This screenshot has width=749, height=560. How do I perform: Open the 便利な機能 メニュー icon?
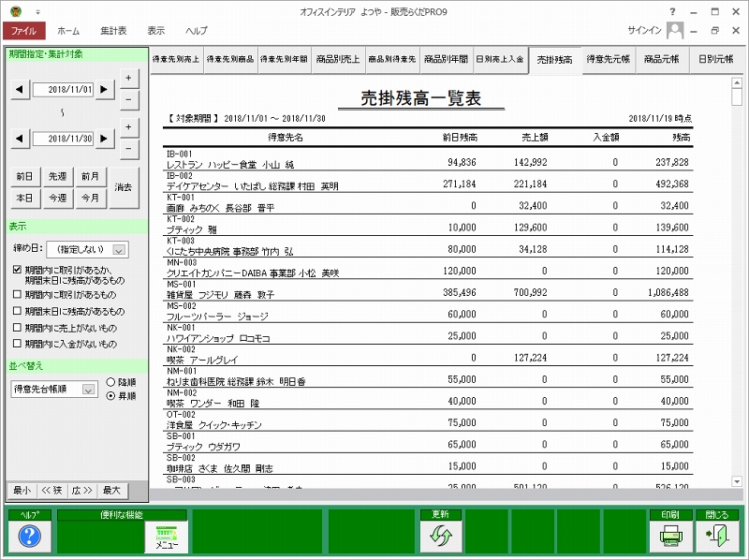click(x=167, y=534)
